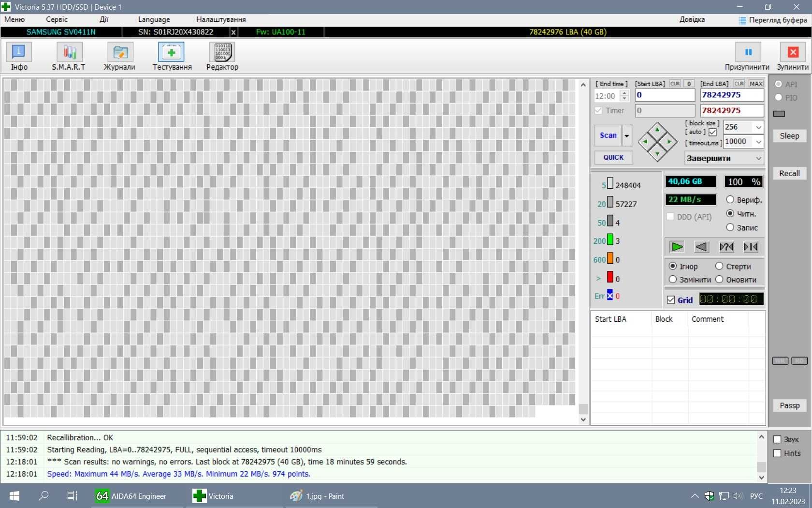Open the Меню menu
This screenshot has height=508, width=812.
[14, 20]
